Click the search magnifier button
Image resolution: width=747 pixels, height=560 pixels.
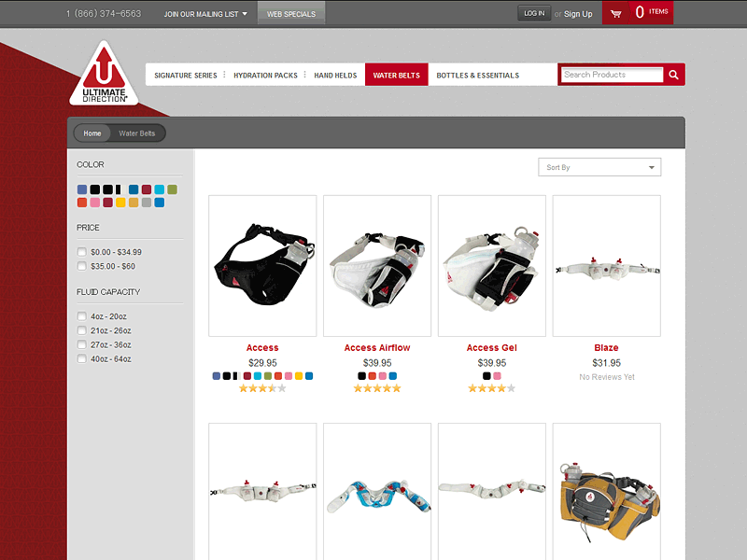click(673, 75)
